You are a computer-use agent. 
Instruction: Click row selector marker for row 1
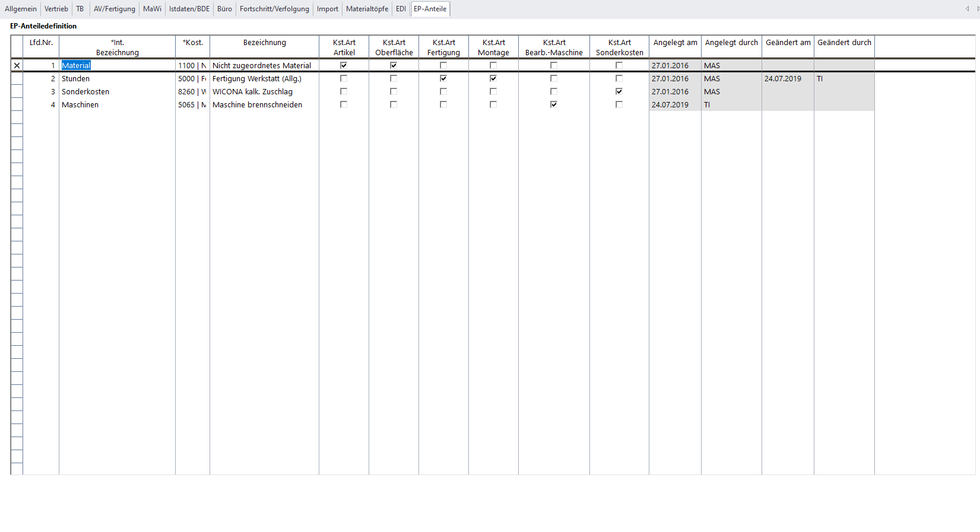point(17,66)
